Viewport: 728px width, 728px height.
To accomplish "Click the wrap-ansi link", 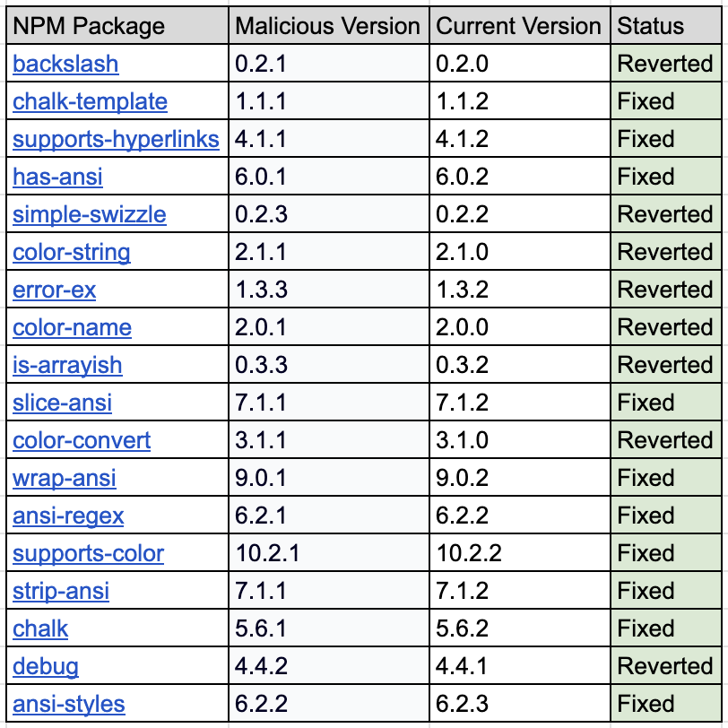I will click(64, 478).
